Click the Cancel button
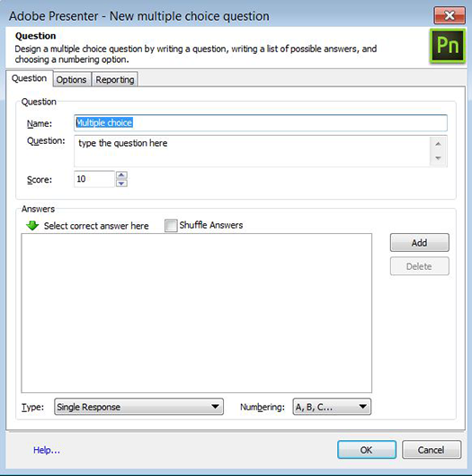The width and height of the screenshot is (472, 476). point(432,450)
